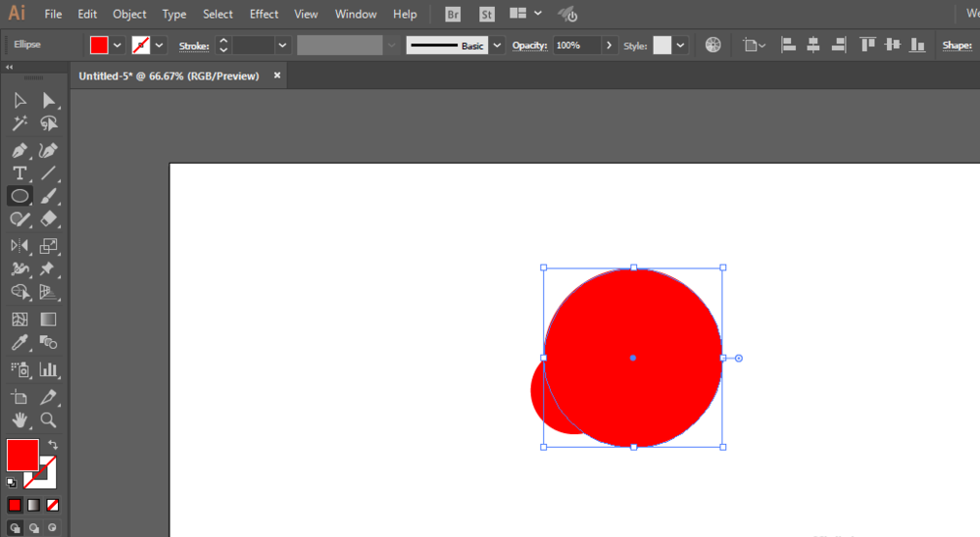
Task: Toggle Gradient fill mode button
Action: [x=33, y=505]
